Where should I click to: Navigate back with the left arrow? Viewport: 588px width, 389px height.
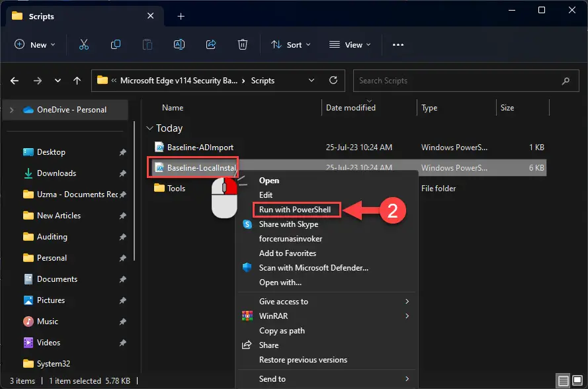click(15, 81)
